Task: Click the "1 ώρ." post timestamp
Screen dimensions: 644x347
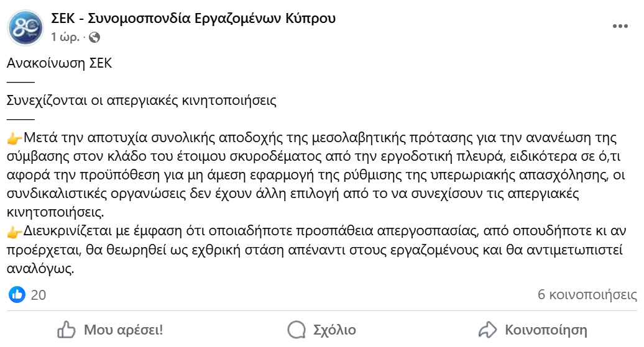Action: 65,37
